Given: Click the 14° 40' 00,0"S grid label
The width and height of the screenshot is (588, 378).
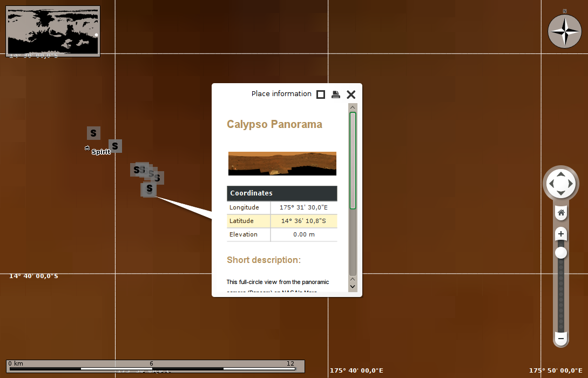Looking at the screenshot, I should pos(34,276).
